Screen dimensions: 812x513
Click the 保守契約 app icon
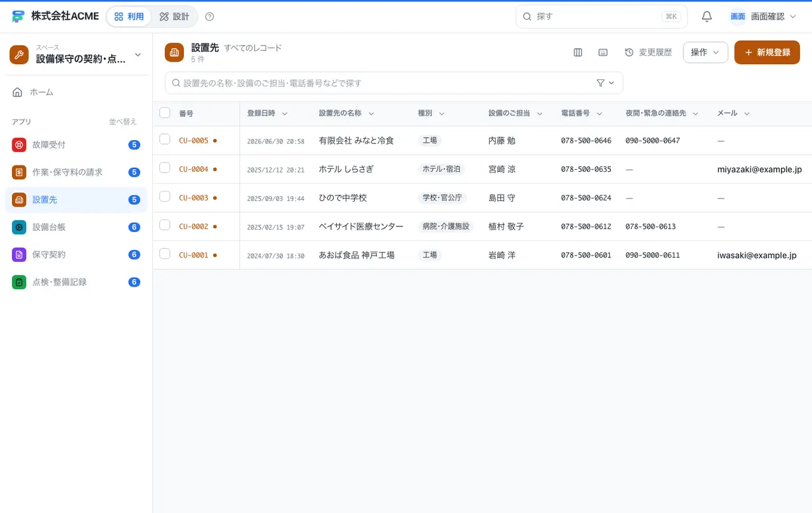tap(19, 254)
